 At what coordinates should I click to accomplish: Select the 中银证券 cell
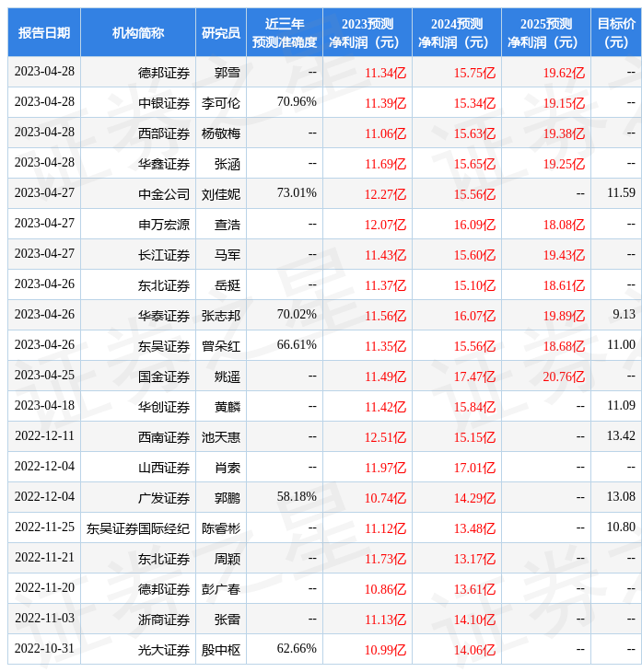(164, 103)
